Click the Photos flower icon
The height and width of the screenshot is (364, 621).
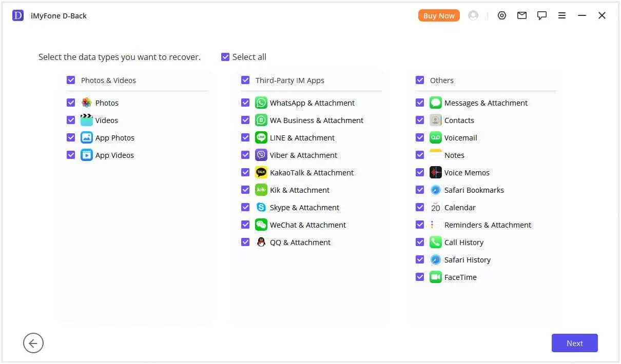coord(87,103)
